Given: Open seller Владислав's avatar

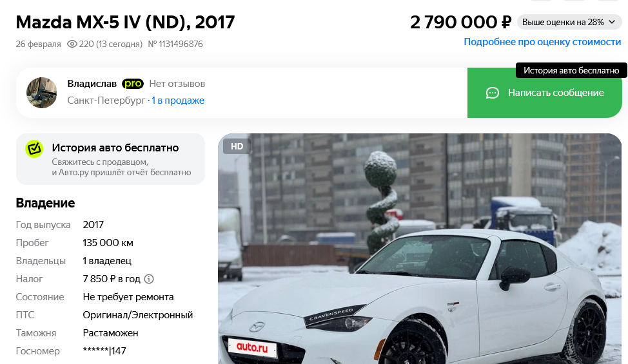Looking at the screenshot, I should (42, 93).
